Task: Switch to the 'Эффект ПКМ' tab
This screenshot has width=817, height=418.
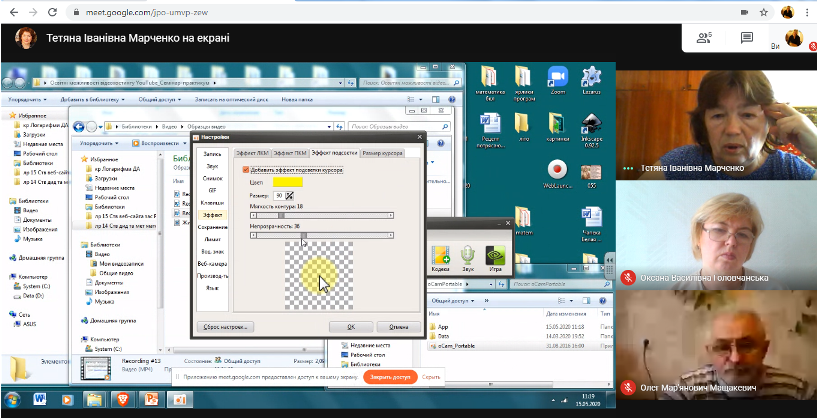Action: [290, 153]
